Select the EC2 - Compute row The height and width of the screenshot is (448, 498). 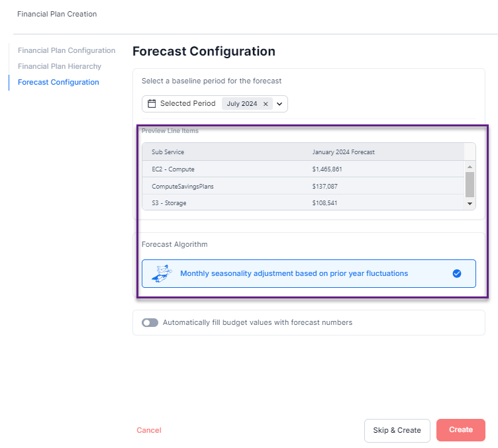click(173, 169)
